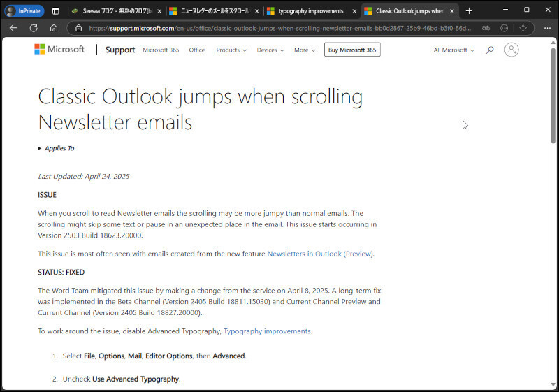Image resolution: width=559 pixels, height=392 pixels.
Task: View site info lock icon in address bar
Action: point(79,28)
